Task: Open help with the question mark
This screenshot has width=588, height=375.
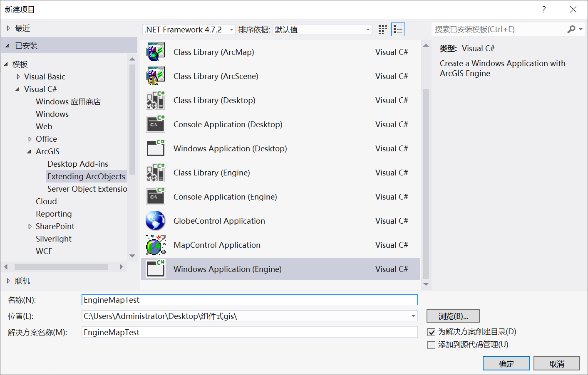Action: click(544, 10)
